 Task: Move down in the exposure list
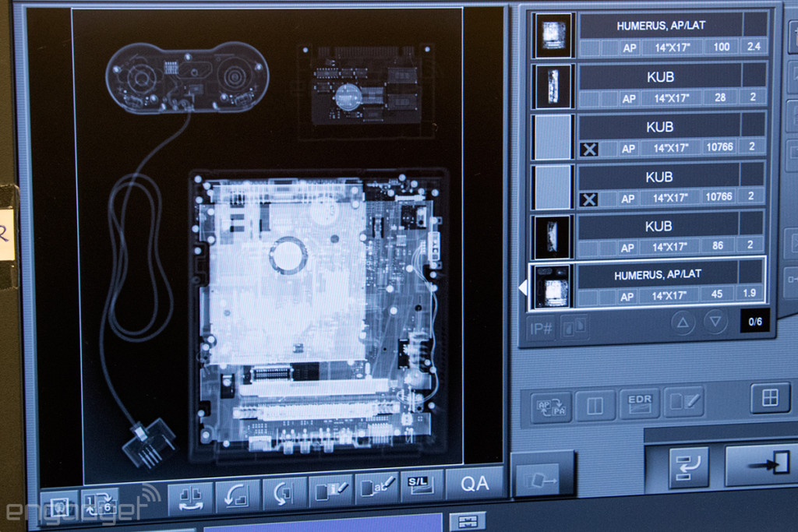(x=715, y=322)
